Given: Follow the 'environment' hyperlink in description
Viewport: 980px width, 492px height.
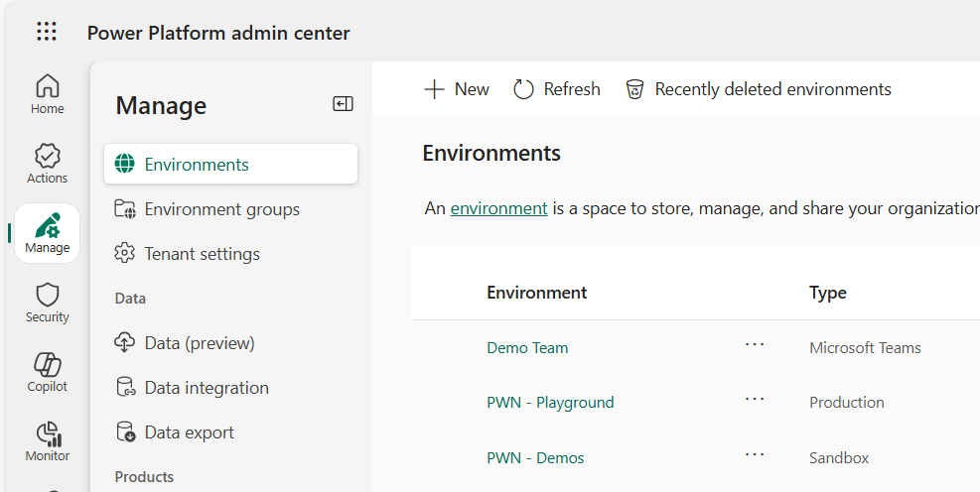Looking at the screenshot, I should (x=498, y=208).
